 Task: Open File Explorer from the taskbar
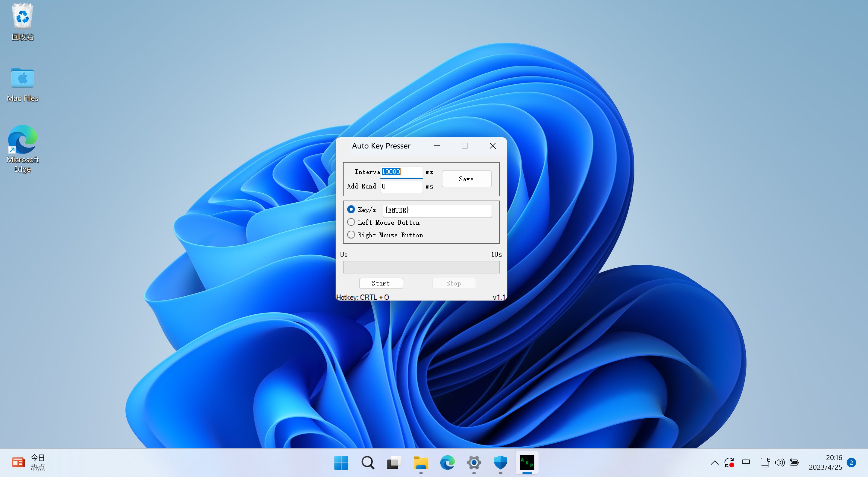pos(420,463)
